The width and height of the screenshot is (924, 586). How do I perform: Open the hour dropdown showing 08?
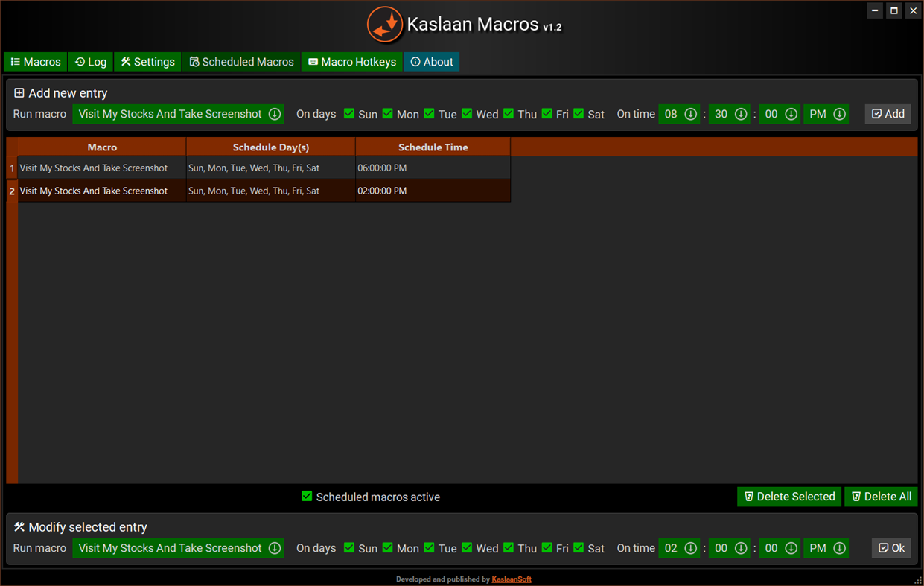coord(690,114)
